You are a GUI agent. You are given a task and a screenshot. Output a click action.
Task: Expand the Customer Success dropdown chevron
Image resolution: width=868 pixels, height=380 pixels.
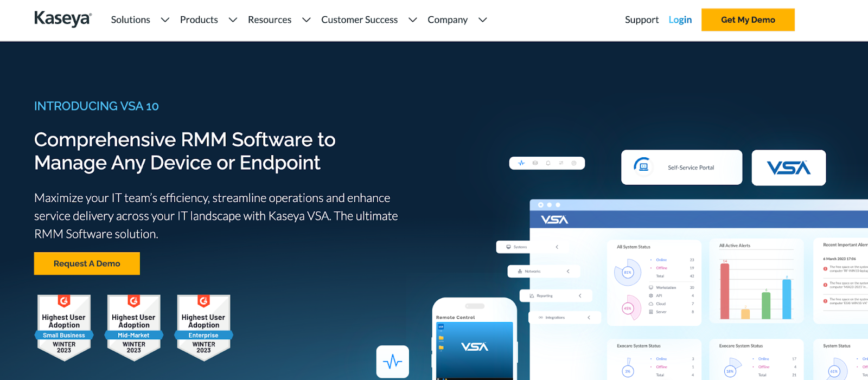413,20
